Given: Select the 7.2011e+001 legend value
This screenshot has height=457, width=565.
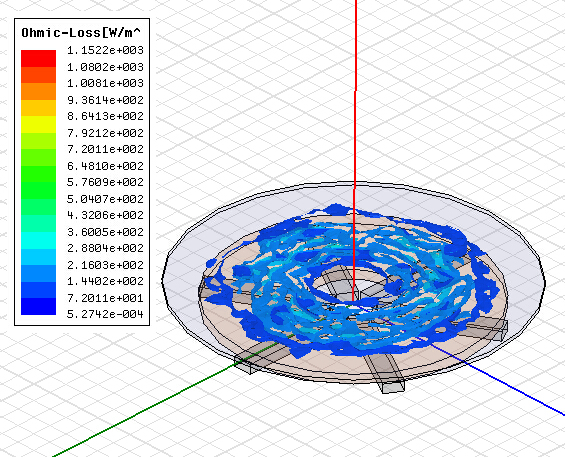Looking at the screenshot, I should click(x=105, y=298).
